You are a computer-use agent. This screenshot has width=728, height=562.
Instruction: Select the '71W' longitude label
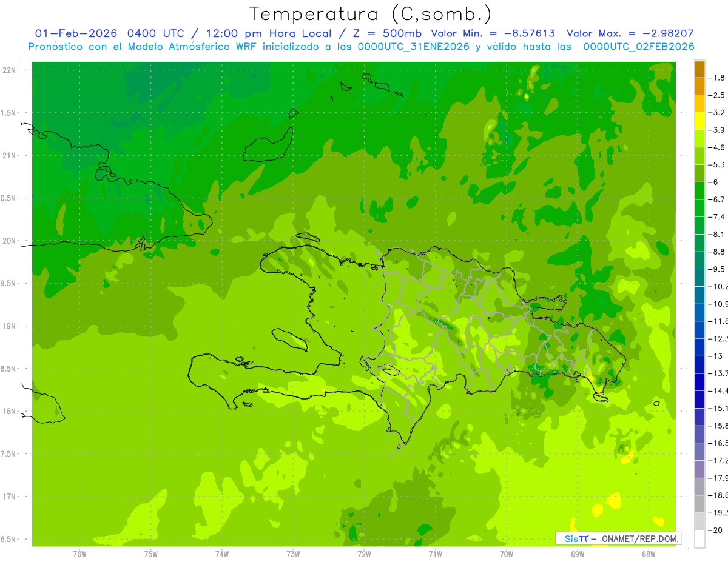pyautogui.click(x=435, y=554)
